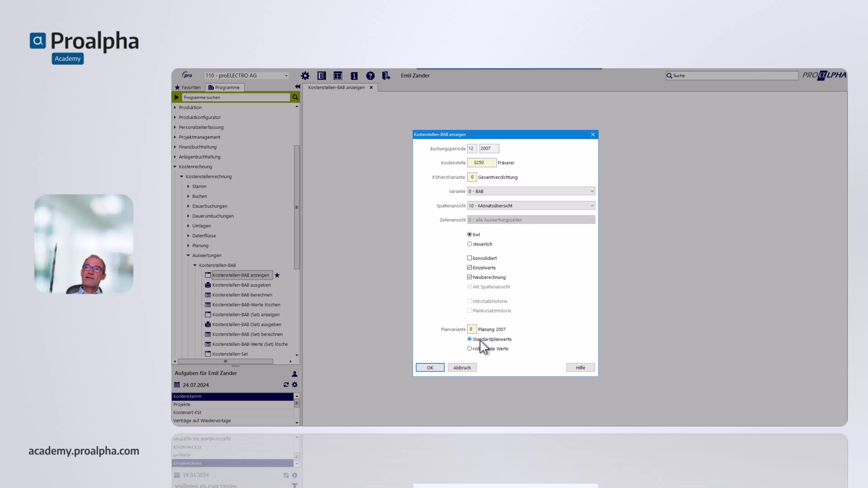Click the logout door icon in toolbar
868x488 pixels.
pyautogui.click(x=386, y=76)
